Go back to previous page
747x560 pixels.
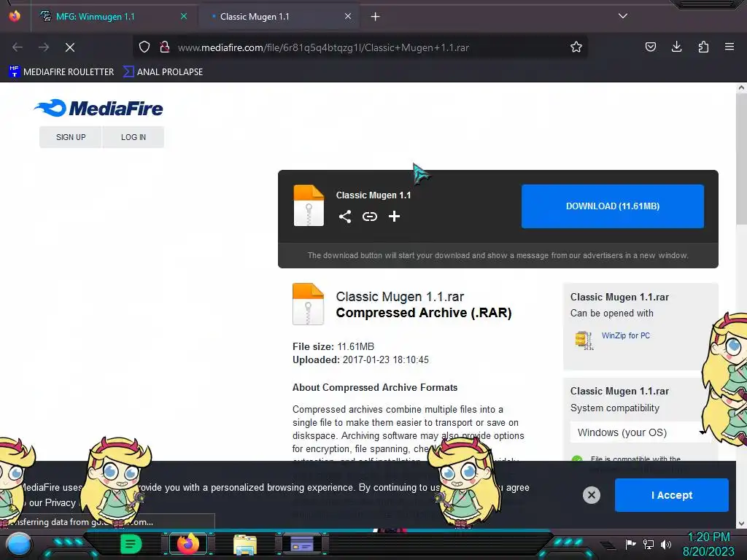point(18,47)
